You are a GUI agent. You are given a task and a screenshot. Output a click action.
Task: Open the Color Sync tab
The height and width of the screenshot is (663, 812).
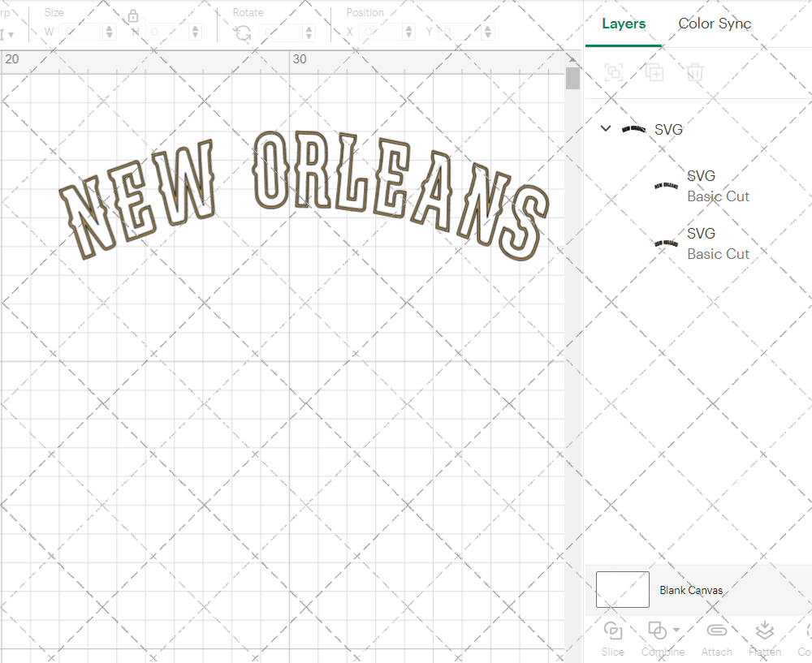tap(715, 24)
